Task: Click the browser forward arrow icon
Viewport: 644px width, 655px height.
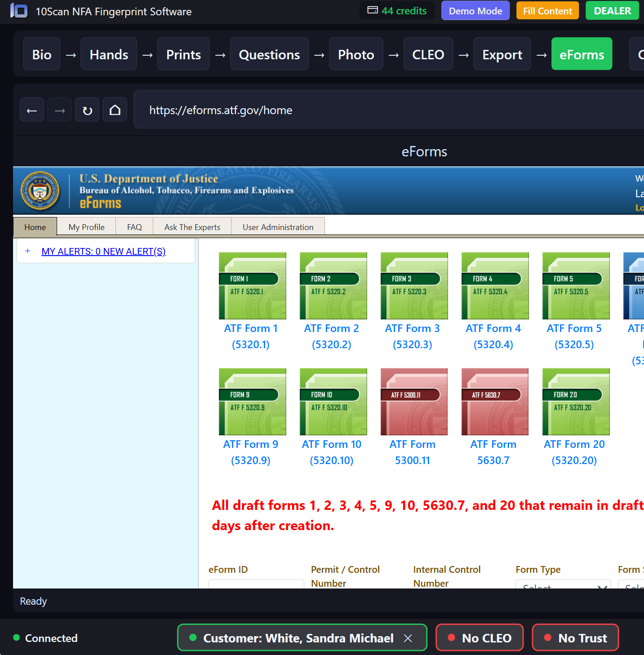Action: [59, 109]
